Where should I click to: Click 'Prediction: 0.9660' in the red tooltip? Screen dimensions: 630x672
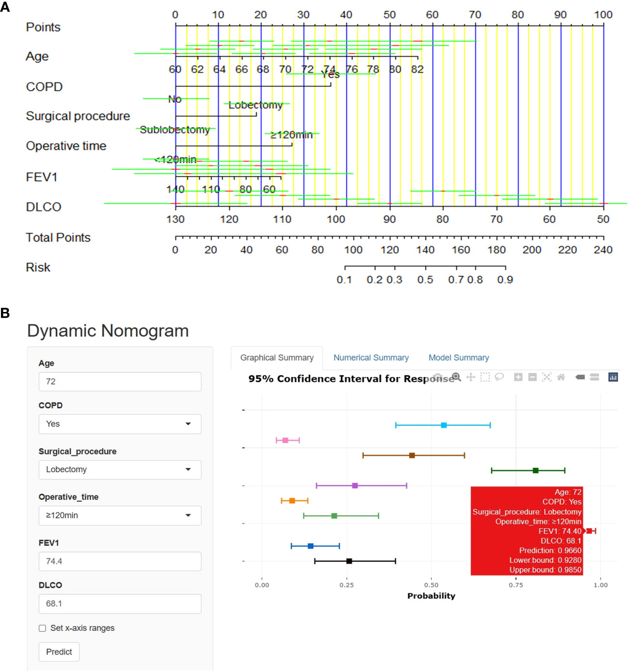point(550,551)
